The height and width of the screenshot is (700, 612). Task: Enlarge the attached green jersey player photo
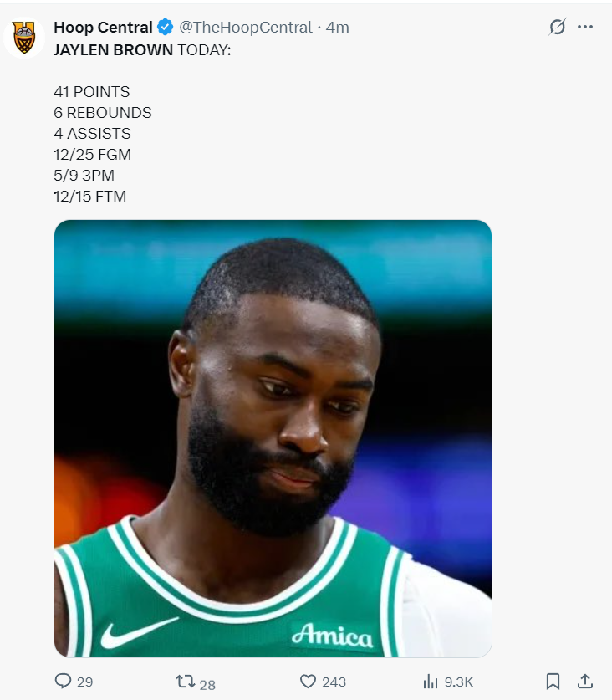[x=273, y=438]
